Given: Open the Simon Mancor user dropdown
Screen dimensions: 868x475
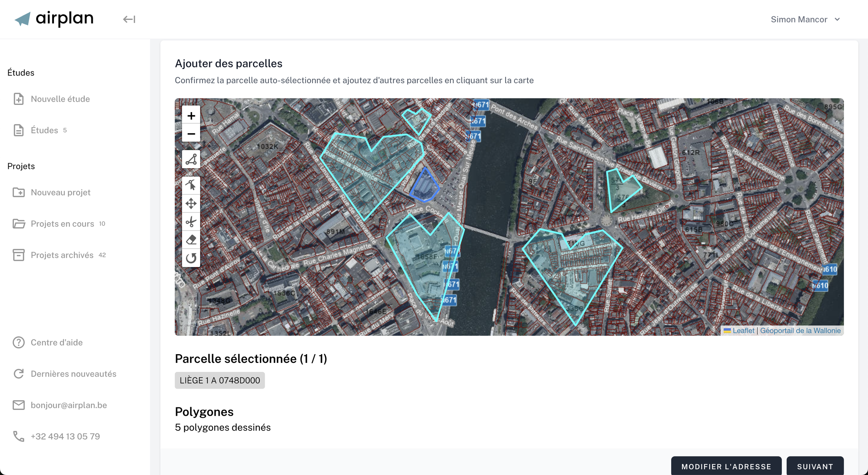Looking at the screenshot, I should 805,20.
